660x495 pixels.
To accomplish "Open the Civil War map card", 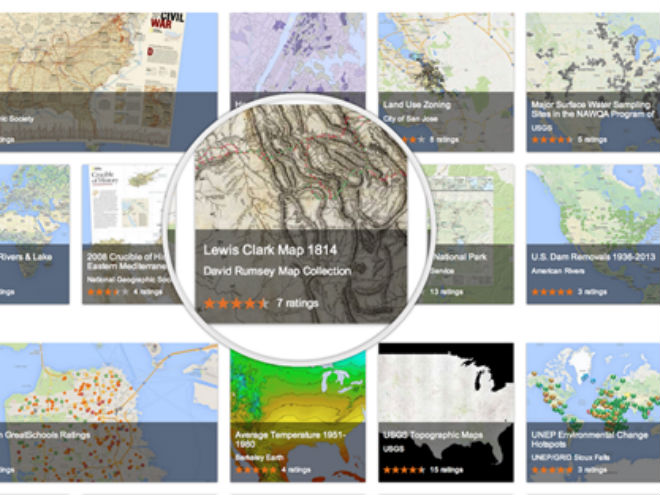I will click(109, 82).
